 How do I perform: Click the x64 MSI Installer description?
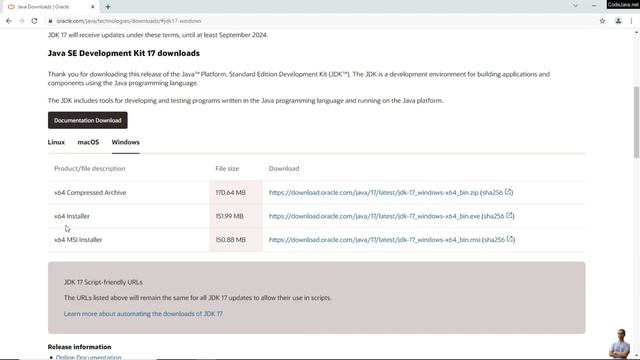(78, 240)
